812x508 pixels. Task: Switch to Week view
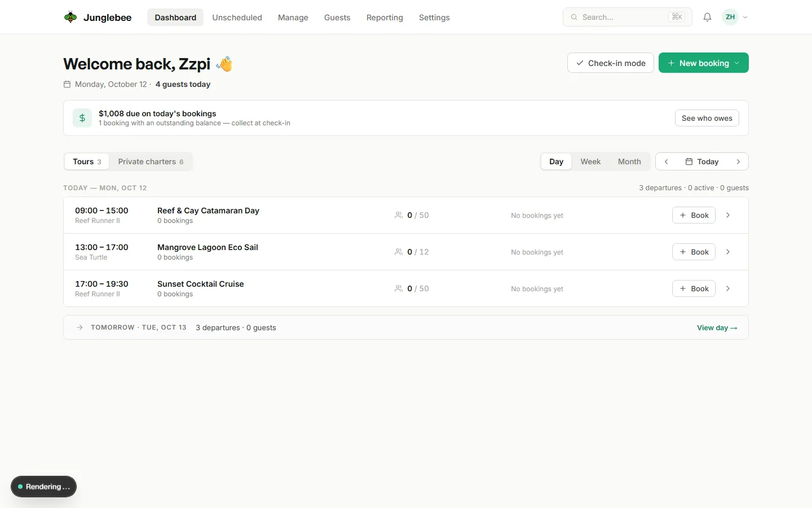(x=590, y=161)
